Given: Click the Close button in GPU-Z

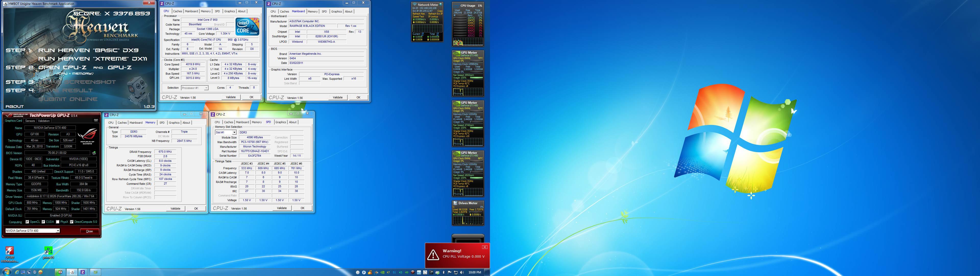Looking at the screenshot, I should [89, 231].
